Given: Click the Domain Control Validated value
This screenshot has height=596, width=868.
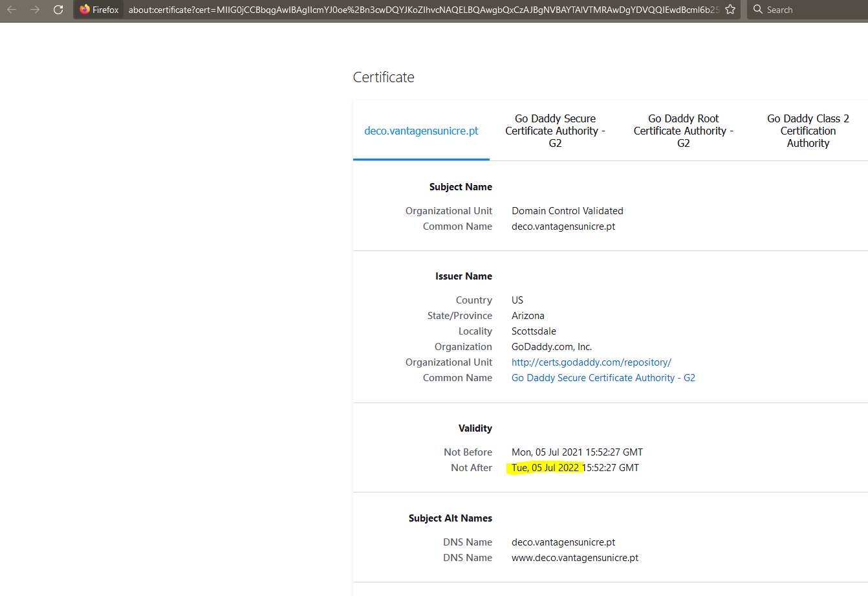Looking at the screenshot, I should coord(567,211).
